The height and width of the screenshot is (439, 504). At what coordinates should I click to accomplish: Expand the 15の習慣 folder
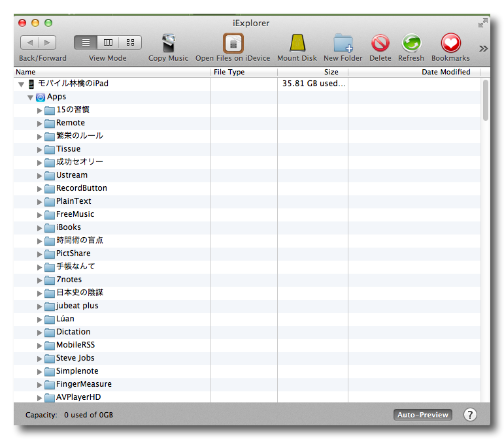[x=39, y=110]
